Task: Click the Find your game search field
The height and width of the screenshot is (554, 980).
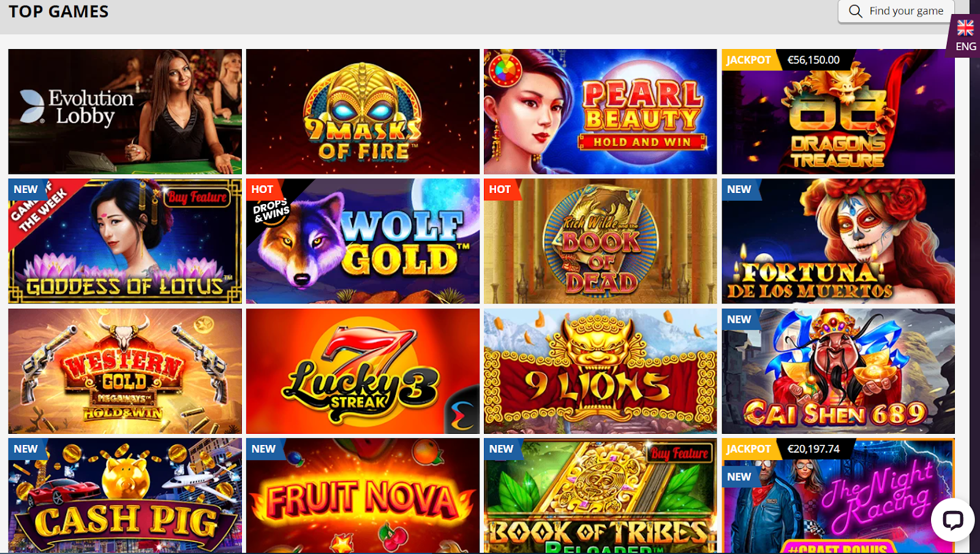Action: point(896,11)
